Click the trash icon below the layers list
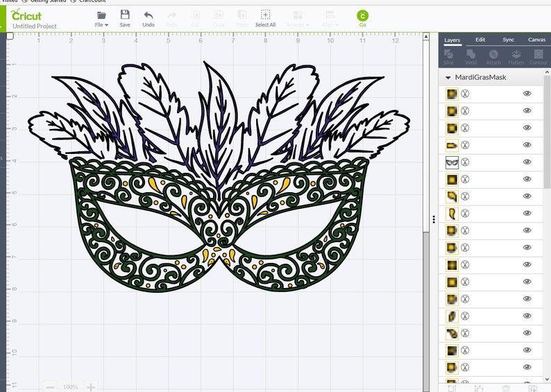551x392 pixels. coord(505,389)
